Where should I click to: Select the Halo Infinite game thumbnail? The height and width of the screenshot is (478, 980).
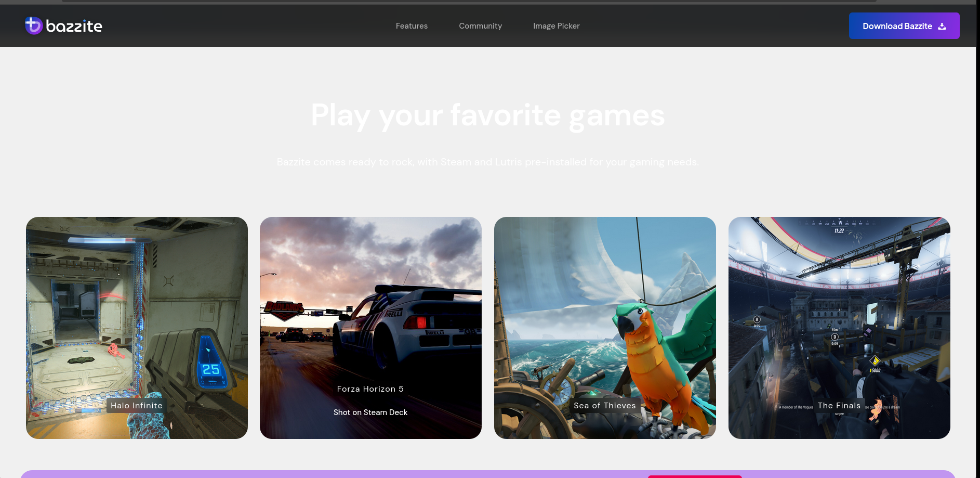coord(137,328)
